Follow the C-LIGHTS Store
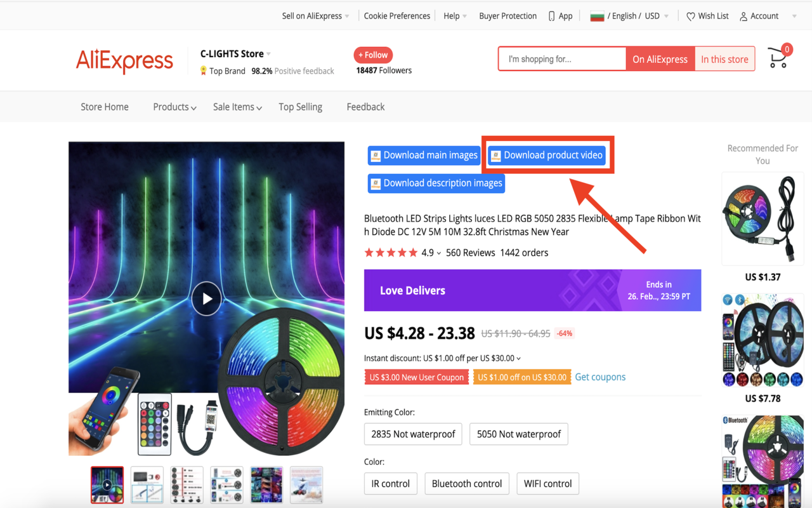Image resolution: width=812 pixels, height=508 pixels. [x=373, y=55]
